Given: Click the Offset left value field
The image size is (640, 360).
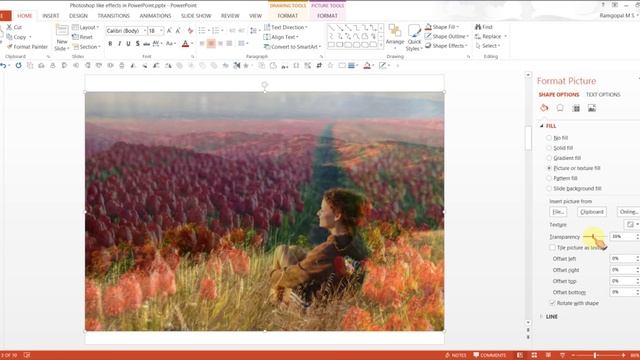Looking at the screenshot, I should coord(622,258).
